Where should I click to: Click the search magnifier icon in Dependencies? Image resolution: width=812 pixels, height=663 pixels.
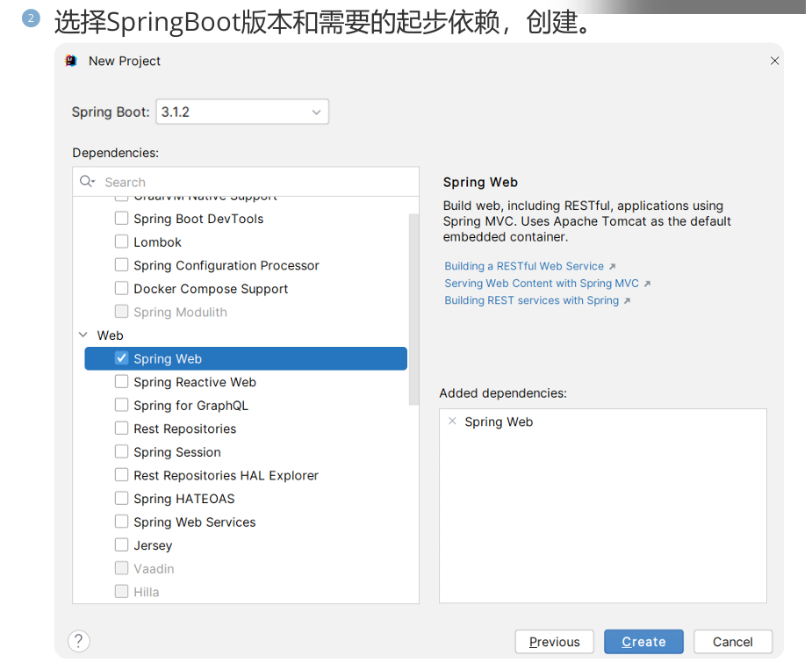point(87,181)
